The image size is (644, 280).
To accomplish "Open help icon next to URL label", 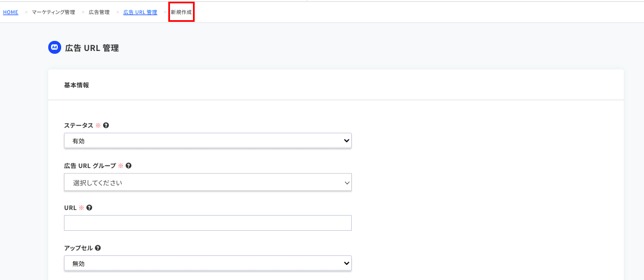I will pos(89,207).
